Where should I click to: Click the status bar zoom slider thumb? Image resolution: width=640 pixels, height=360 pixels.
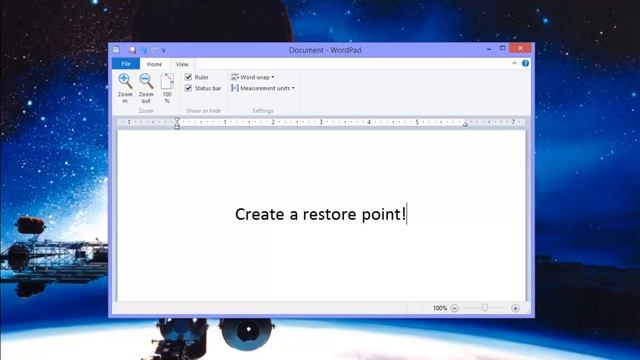coord(484,308)
